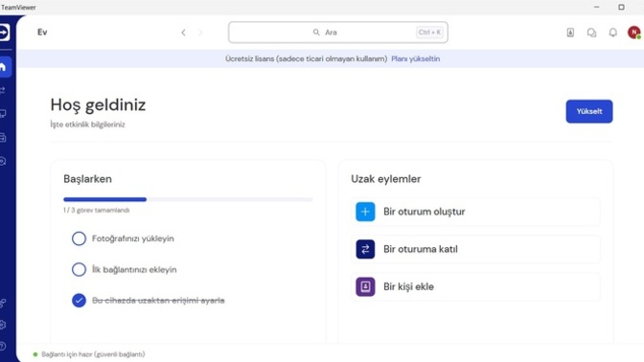Open the chat bubbles icon
644x362 pixels.
point(591,33)
